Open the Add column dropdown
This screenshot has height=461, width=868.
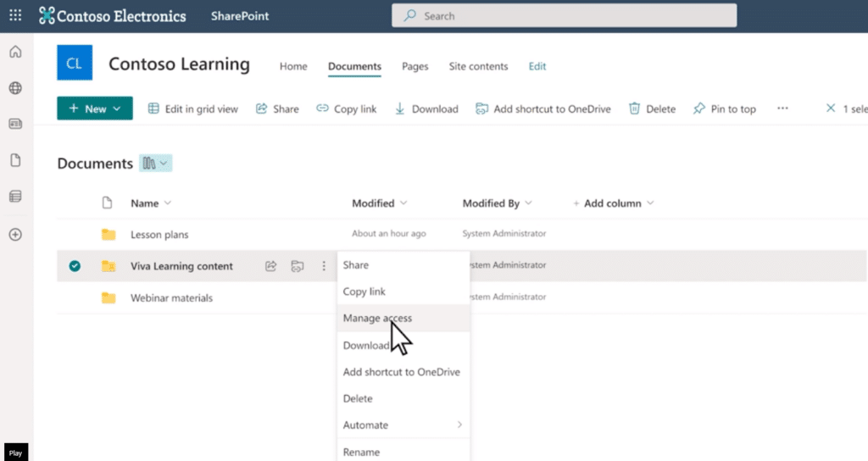click(x=650, y=203)
